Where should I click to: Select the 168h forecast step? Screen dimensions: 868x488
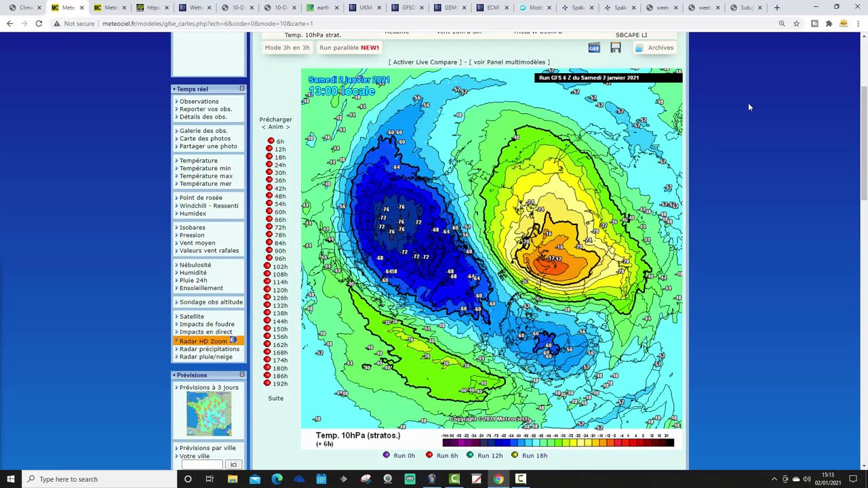(x=280, y=352)
